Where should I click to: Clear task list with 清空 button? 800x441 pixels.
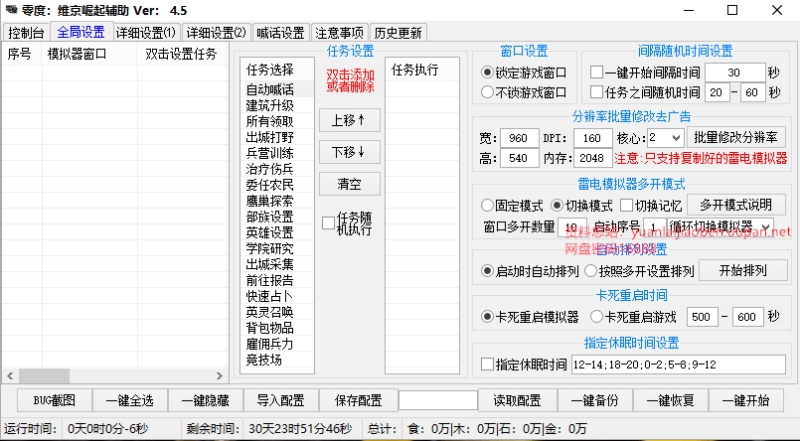coord(349,184)
